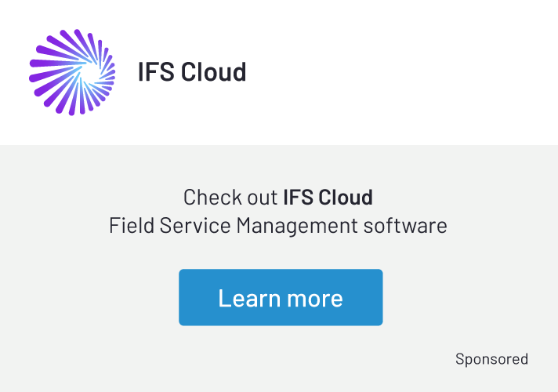Click the word Cloud in header title
This screenshot has width=558, height=392.
tap(214, 72)
